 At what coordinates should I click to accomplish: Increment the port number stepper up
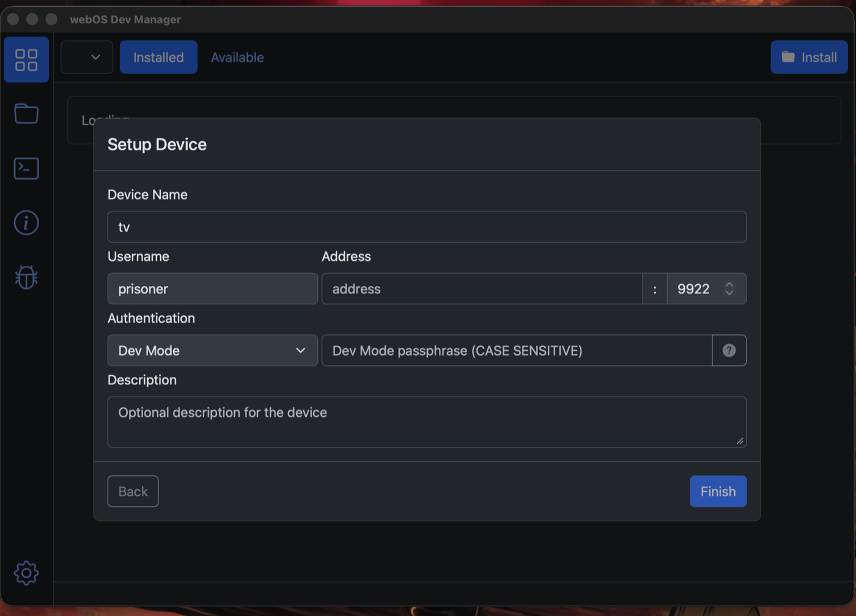729,284
